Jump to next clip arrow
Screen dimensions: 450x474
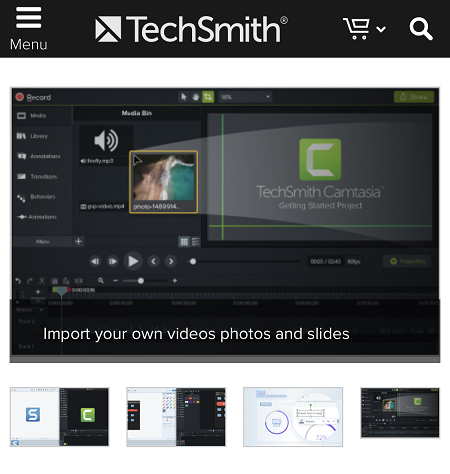pyautogui.click(x=171, y=261)
